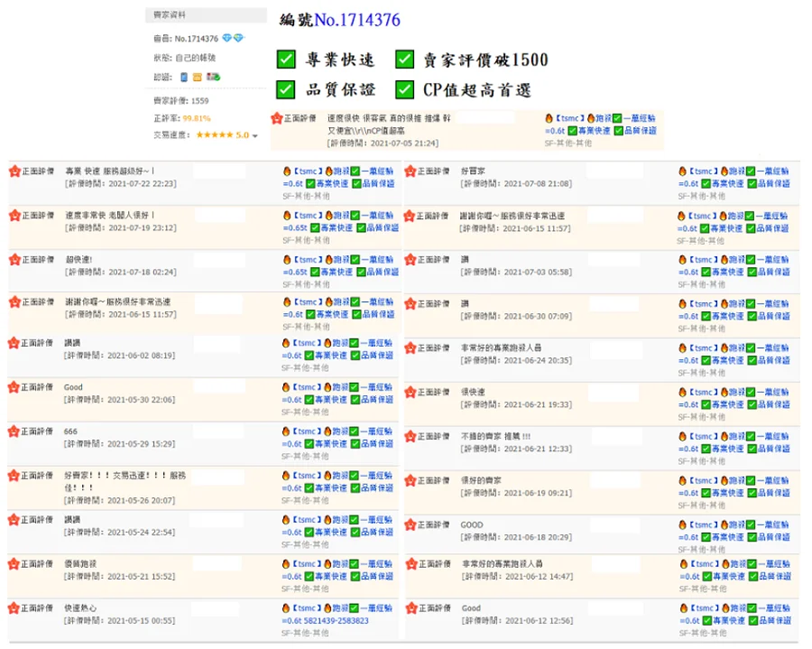Viewport: 812px width, 649px height.
Task: Click the review icon for the 2021-06-18 "GOOD" review
Action: pyautogui.click(x=410, y=524)
